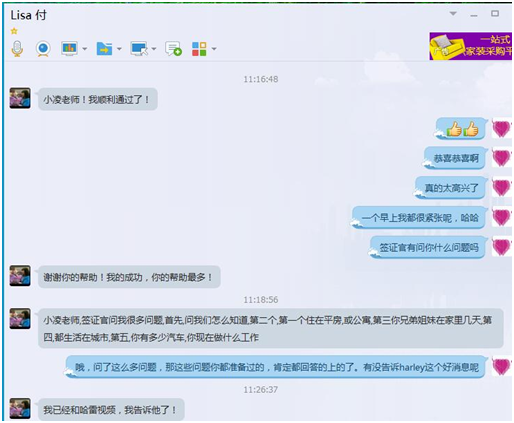Screen dimensions: 514x423
Task: Click the message 谢谢你的帮助！我的成功
Action: click(x=129, y=277)
